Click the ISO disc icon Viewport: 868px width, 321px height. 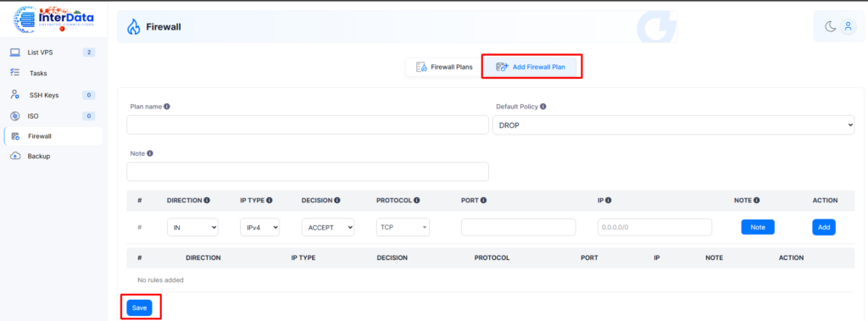tap(15, 116)
